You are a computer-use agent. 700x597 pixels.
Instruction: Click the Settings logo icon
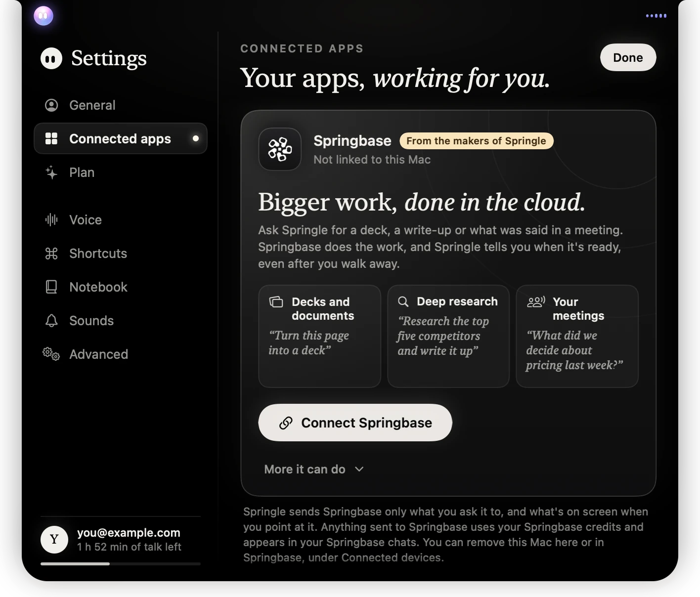click(51, 58)
